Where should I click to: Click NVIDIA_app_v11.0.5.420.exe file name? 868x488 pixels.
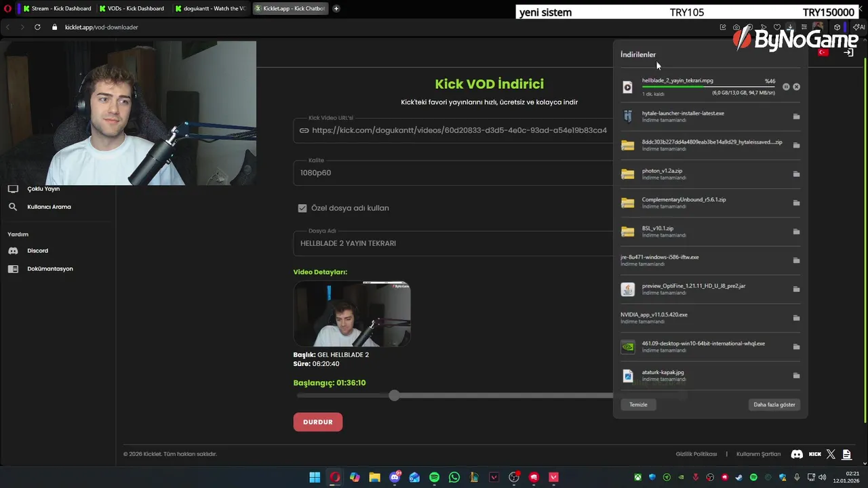tap(654, 314)
